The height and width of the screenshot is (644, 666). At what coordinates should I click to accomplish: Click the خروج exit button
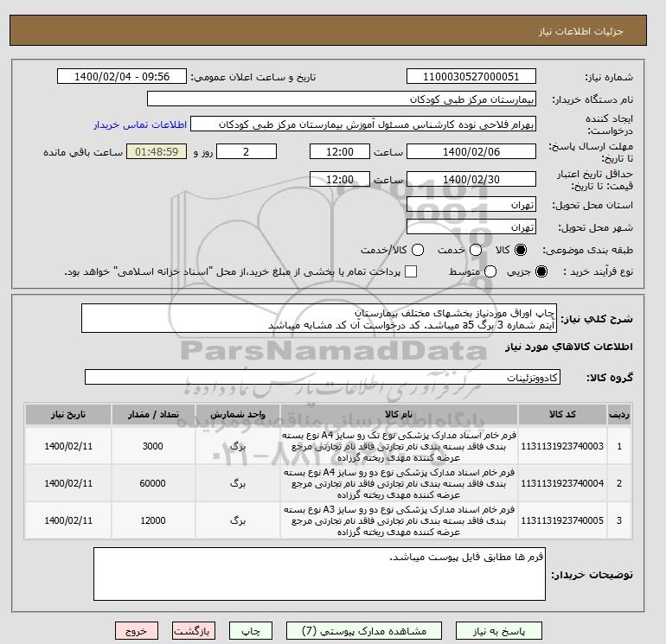(137, 631)
